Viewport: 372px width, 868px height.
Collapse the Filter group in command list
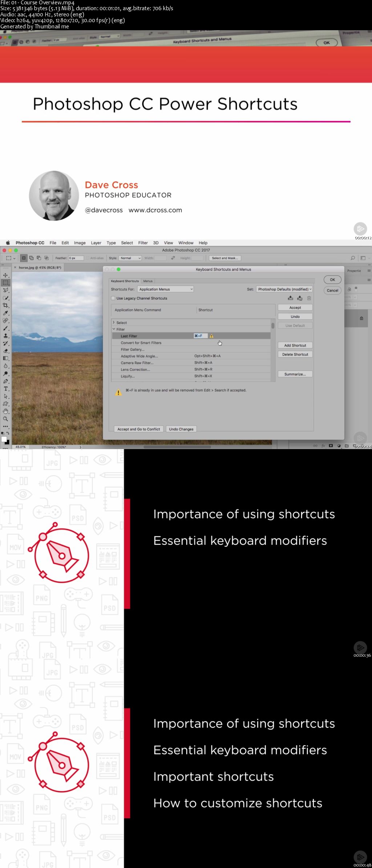point(114,329)
